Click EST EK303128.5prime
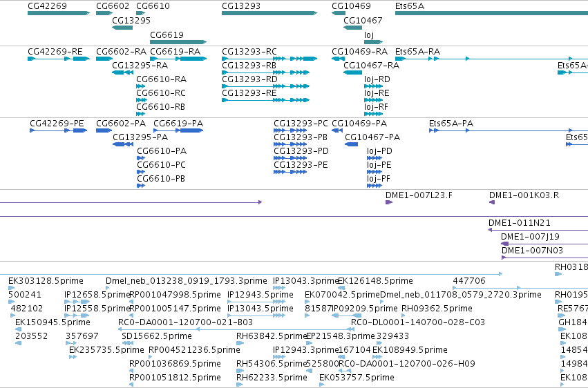This screenshot has width=588, height=388. click(46, 281)
